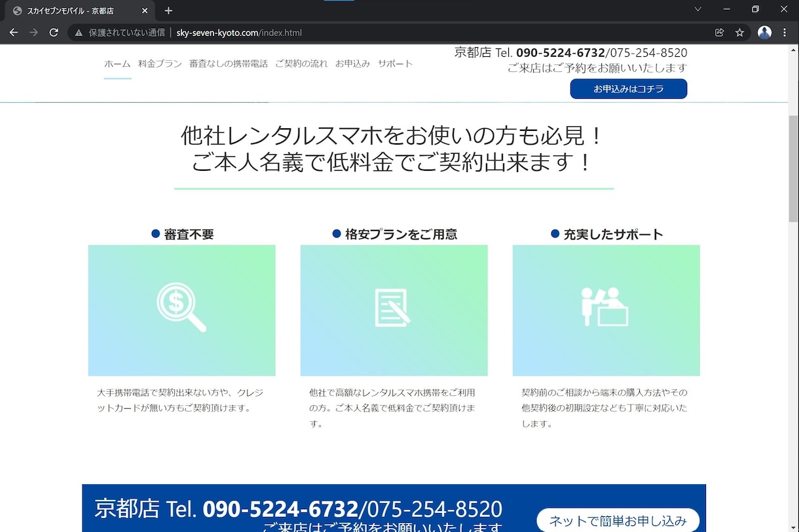Viewport: 799px width, 532px height.
Task: Click the footer banner 京都店 Tel. number
Action: 299,509
